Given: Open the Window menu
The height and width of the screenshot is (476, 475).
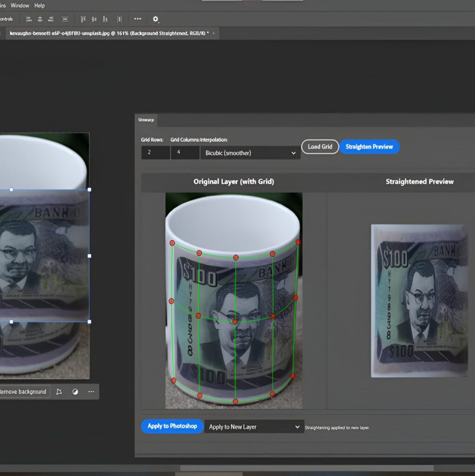Looking at the screenshot, I should [20, 6].
